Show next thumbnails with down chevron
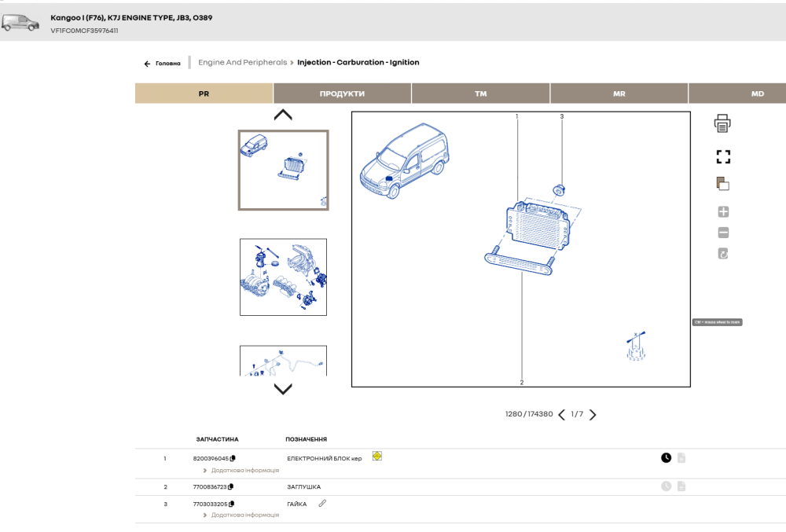 pos(283,389)
